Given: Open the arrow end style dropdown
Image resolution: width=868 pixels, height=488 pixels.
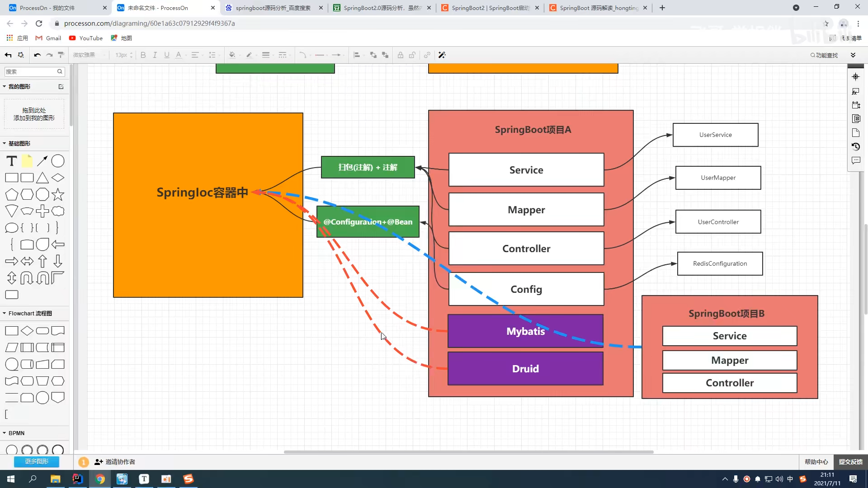Looking at the screenshot, I should 337,55.
